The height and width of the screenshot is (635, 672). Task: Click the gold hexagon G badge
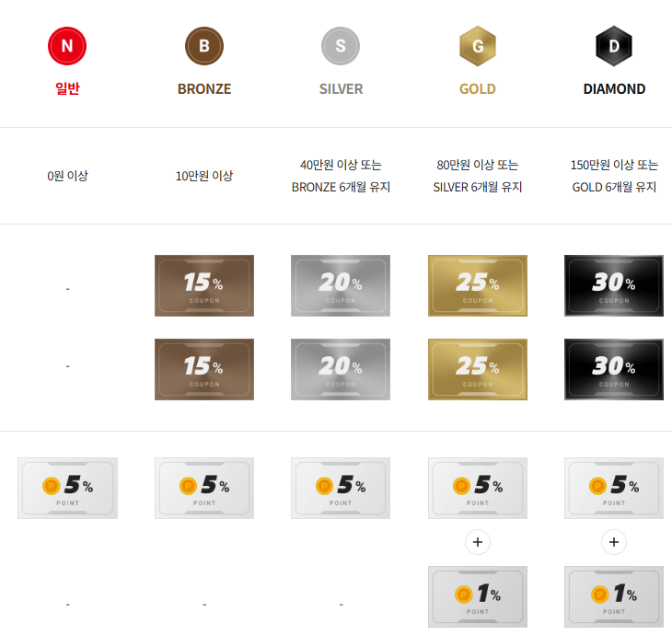click(x=478, y=46)
